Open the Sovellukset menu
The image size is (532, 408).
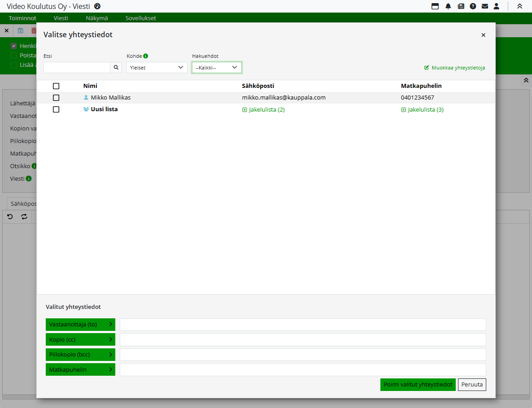coord(140,18)
